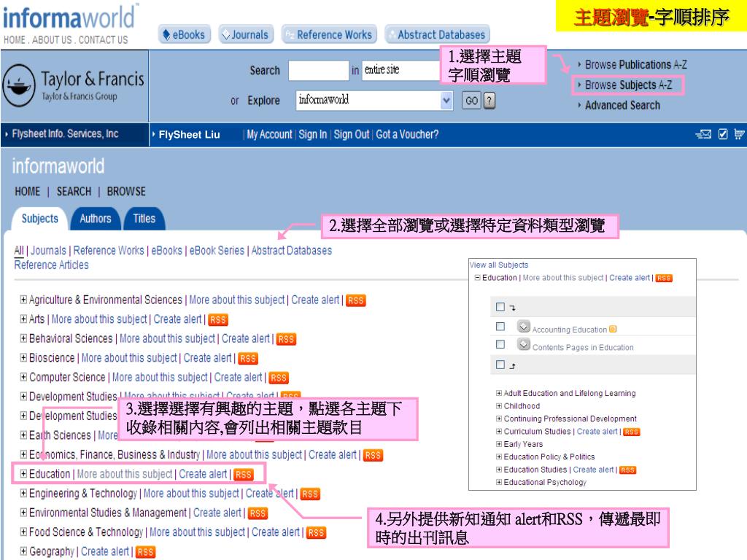The image size is (747, 560).
Task: Switch to the Subjects tab
Action: pyautogui.click(x=39, y=219)
